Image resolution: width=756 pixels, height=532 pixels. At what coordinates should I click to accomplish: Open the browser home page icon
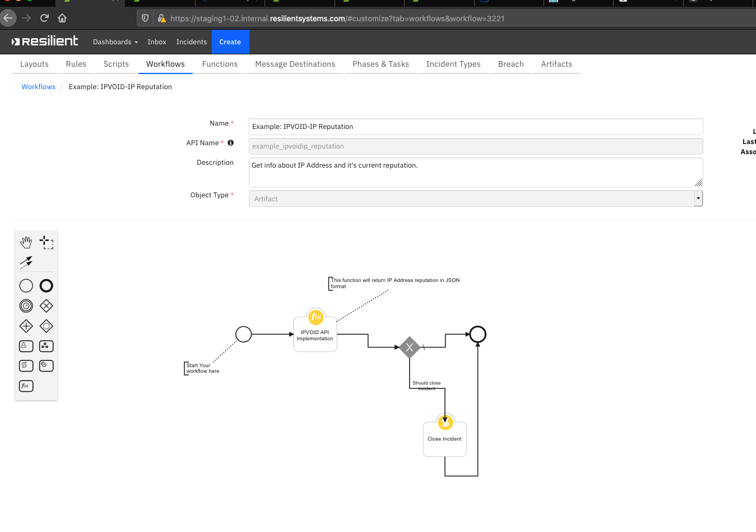click(62, 18)
